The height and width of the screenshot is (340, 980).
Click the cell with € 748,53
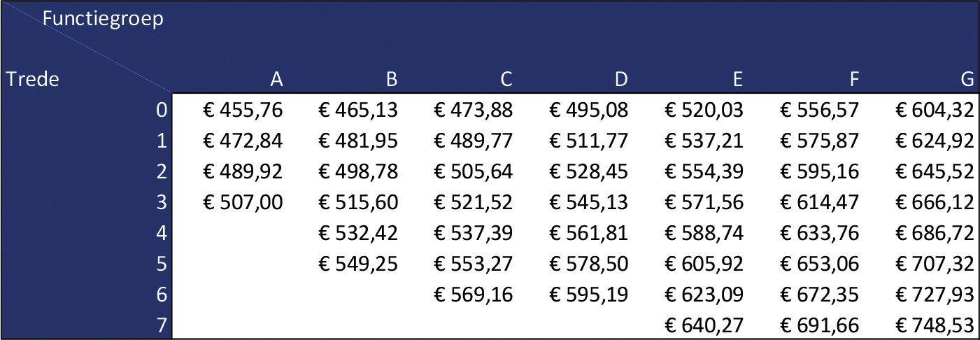tap(935, 326)
